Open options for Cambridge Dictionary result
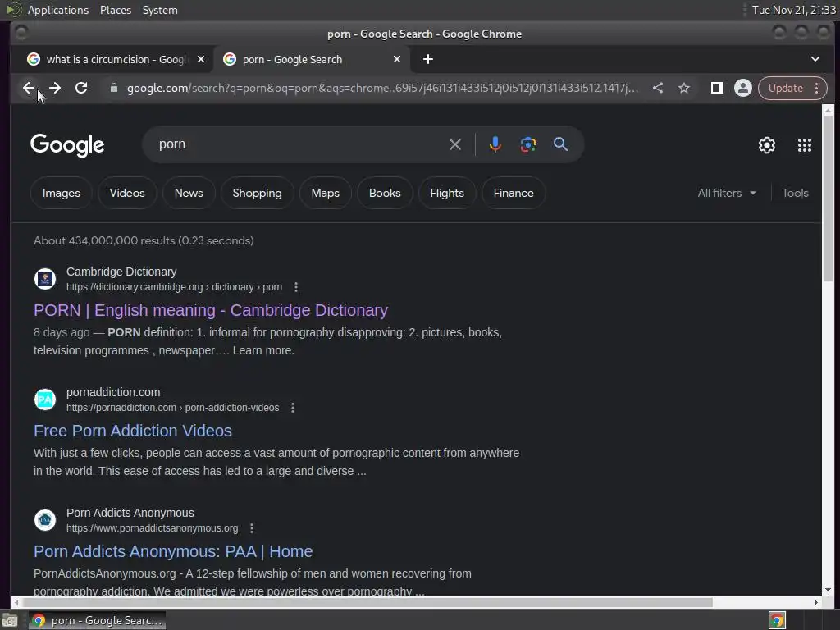This screenshot has height=630, width=840. click(295, 287)
